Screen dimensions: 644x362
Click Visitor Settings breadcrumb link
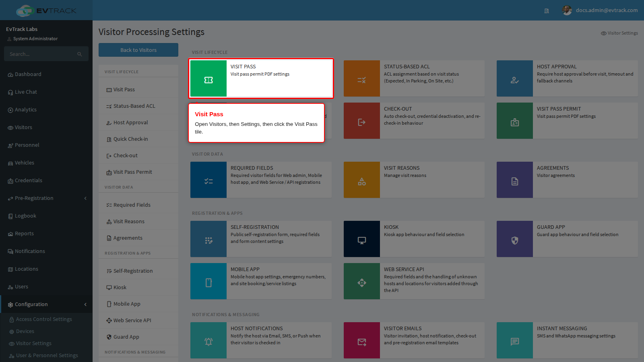[619, 33]
